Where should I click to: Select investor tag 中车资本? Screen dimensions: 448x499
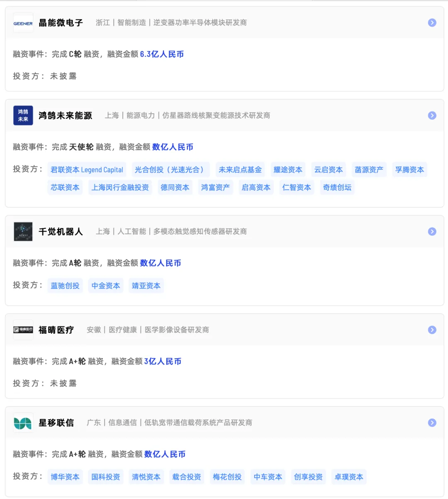[x=268, y=477]
